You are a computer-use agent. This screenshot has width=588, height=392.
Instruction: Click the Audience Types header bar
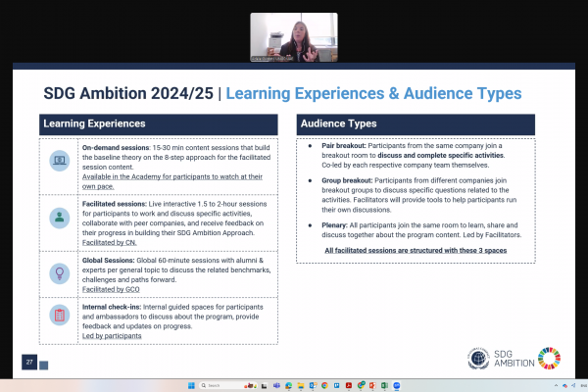coord(416,124)
